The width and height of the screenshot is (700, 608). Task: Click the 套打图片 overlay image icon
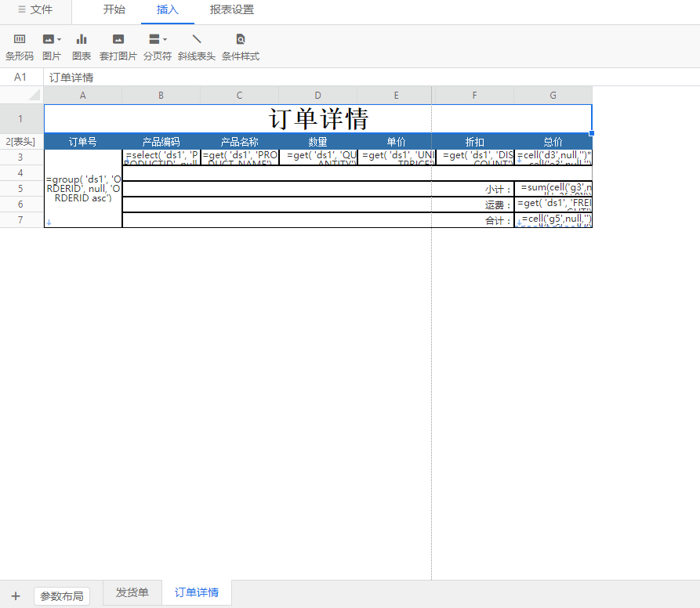pyautogui.click(x=118, y=39)
